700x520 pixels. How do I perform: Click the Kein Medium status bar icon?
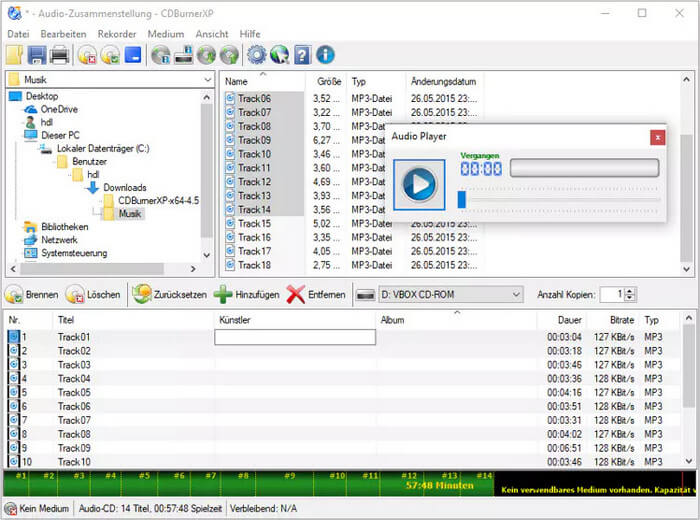point(10,508)
